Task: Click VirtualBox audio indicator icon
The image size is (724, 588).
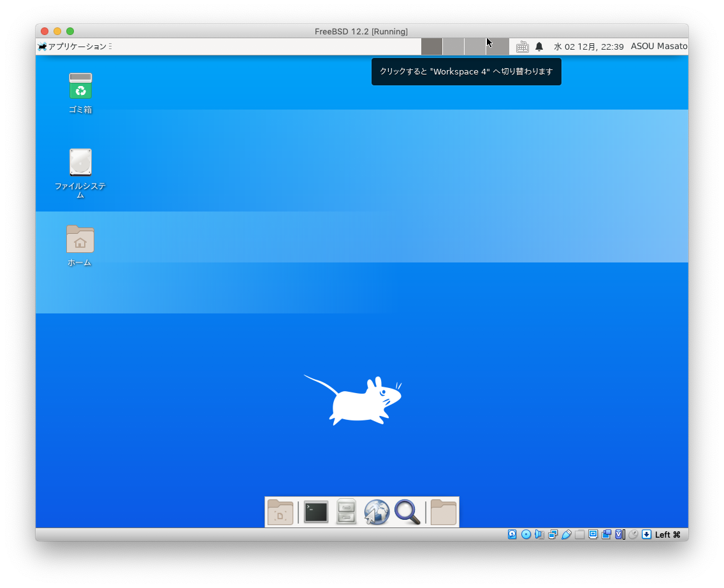Action: pos(539,534)
